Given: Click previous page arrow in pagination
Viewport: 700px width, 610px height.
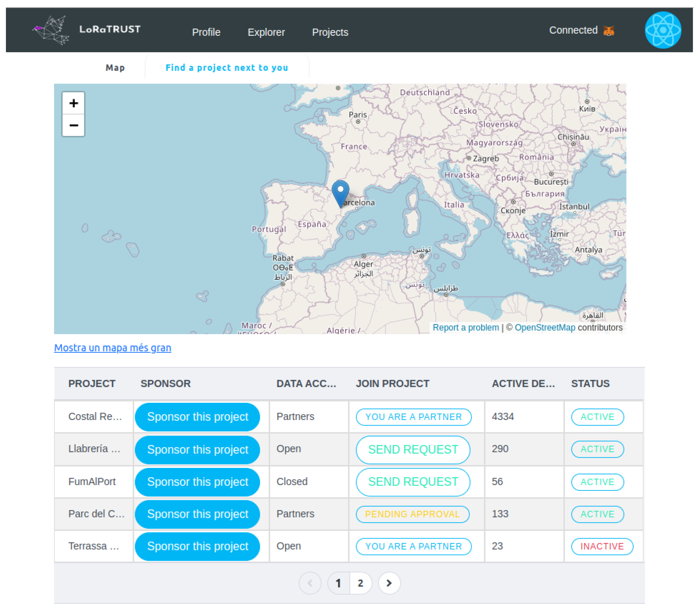Looking at the screenshot, I should [x=310, y=583].
